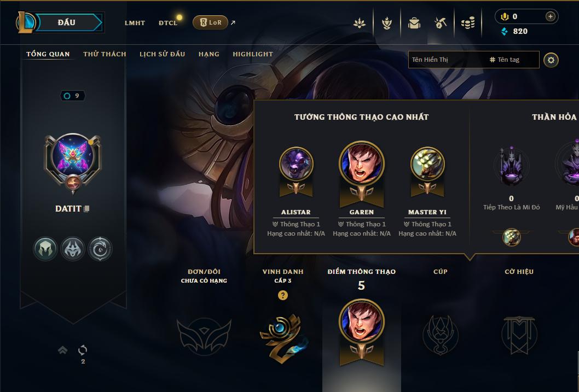Open profile settings gear icon
Image resolution: width=579 pixels, height=392 pixels.
pos(551,60)
